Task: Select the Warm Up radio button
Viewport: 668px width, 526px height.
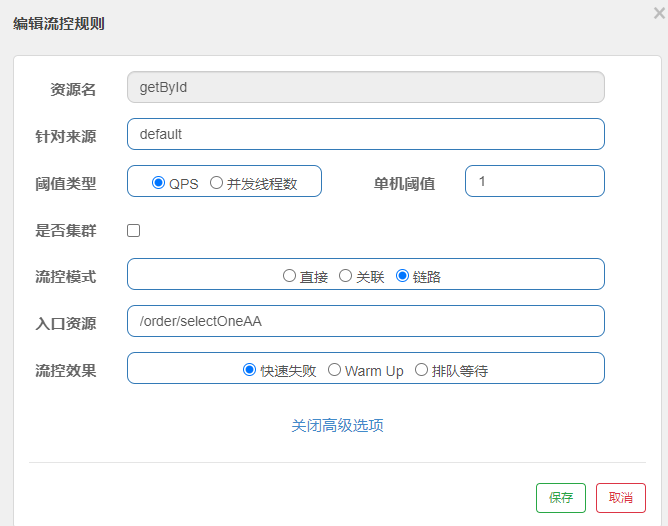Action: (335, 370)
